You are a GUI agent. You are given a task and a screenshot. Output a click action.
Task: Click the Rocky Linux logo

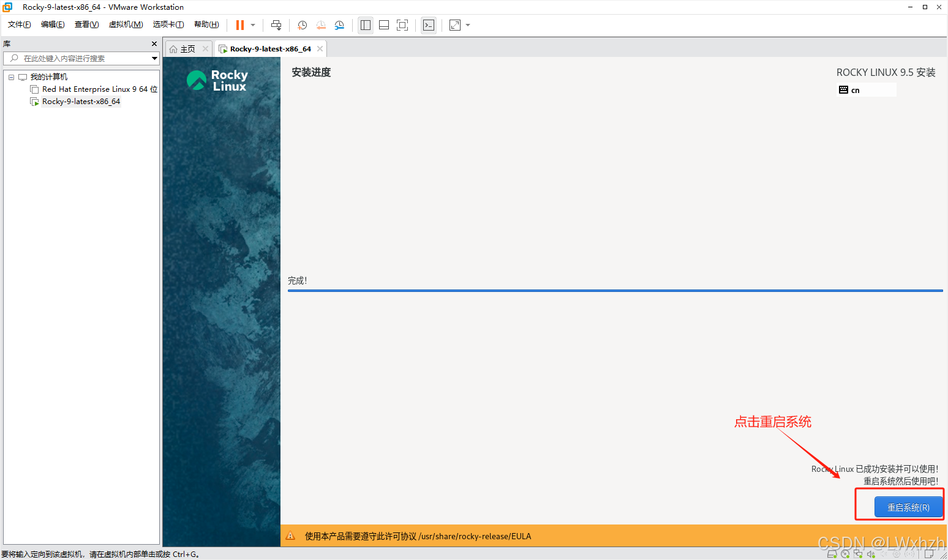point(217,80)
